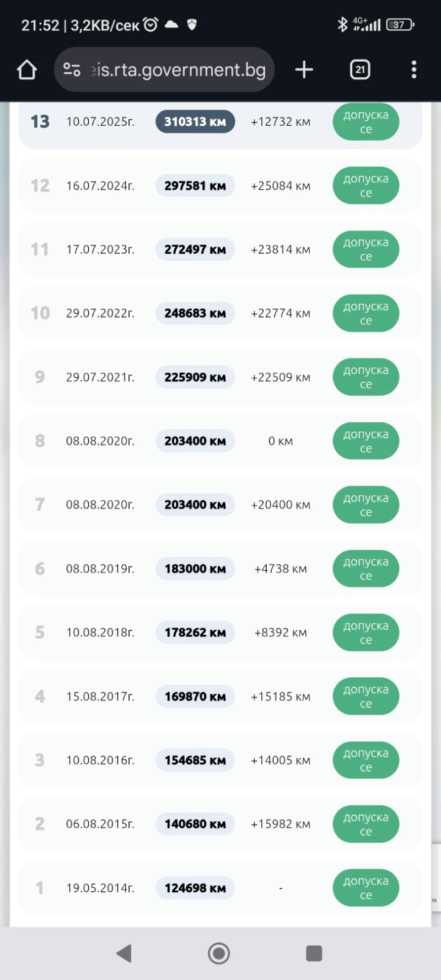Open the browser three-dot menu
The width and height of the screenshot is (441, 980).
[414, 70]
